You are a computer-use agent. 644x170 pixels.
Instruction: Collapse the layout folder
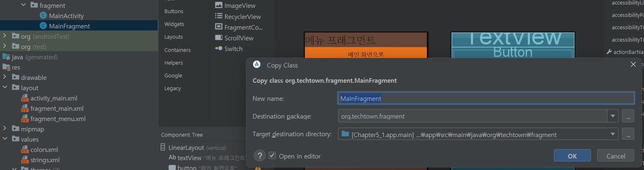pyautogui.click(x=5, y=88)
